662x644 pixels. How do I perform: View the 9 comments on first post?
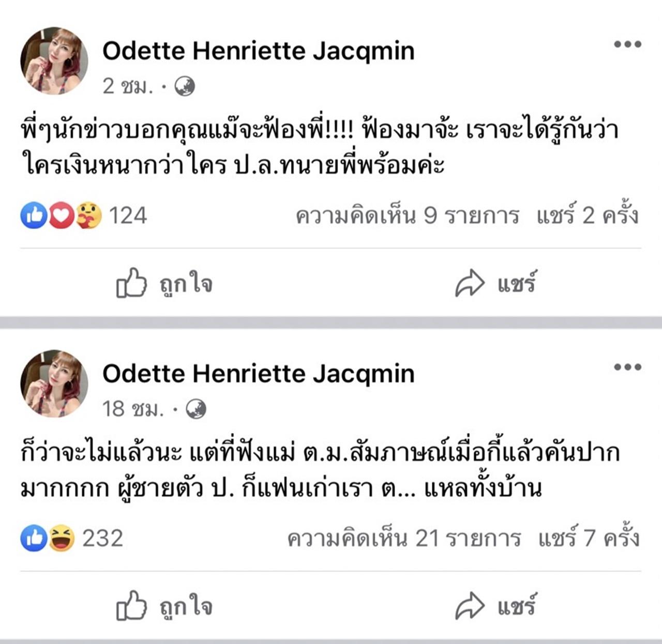[x=407, y=216]
